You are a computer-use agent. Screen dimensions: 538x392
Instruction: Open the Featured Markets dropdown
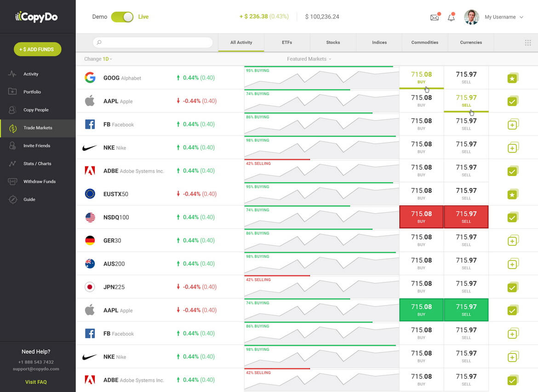[x=309, y=59]
